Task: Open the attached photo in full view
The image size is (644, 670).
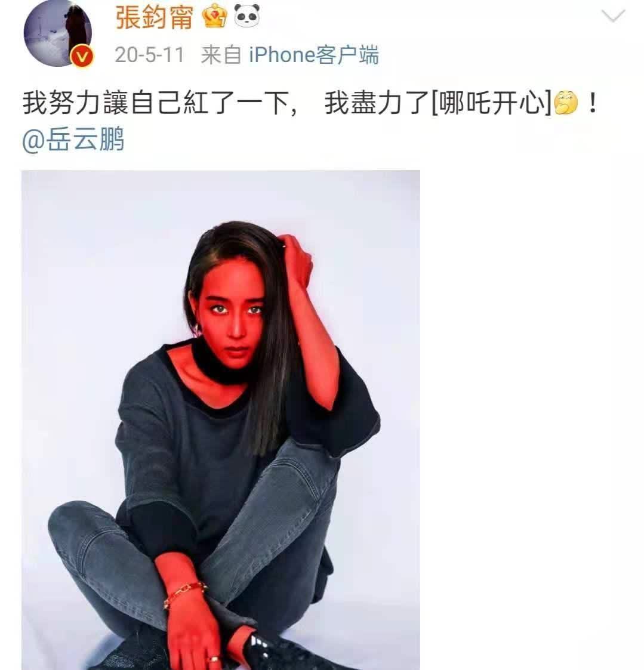Action: (221, 420)
